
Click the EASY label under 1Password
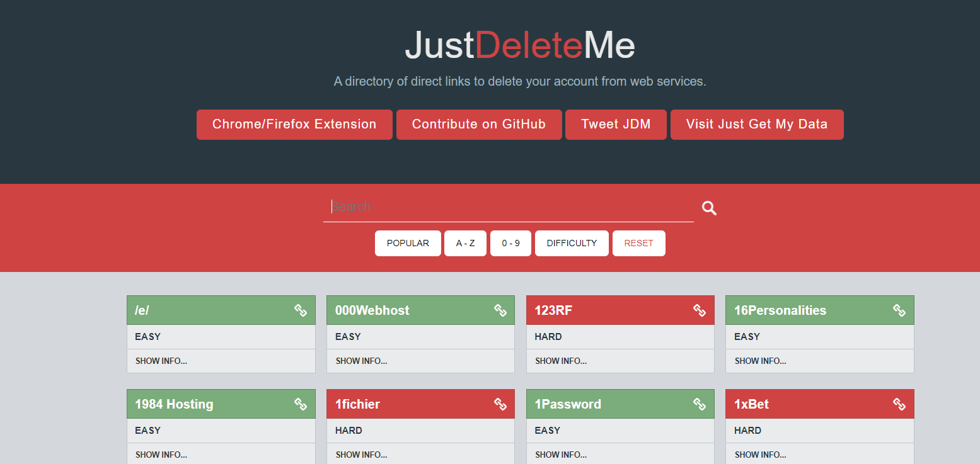click(547, 431)
